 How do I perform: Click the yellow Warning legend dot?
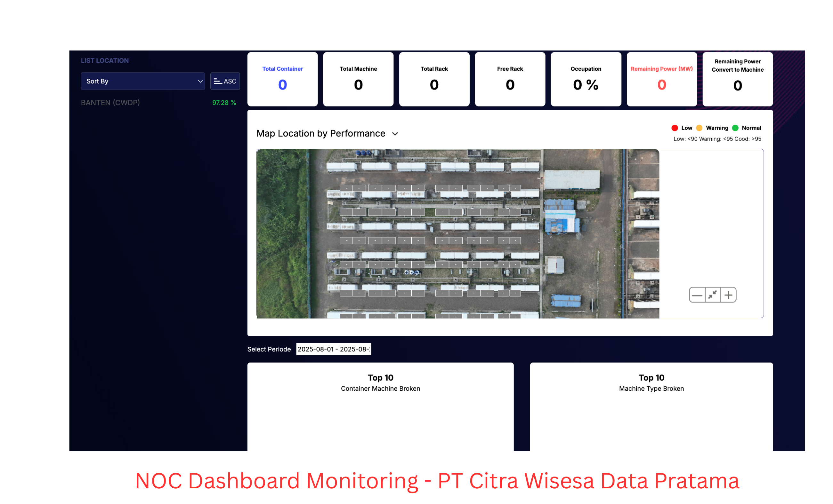[x=699, y=128]
